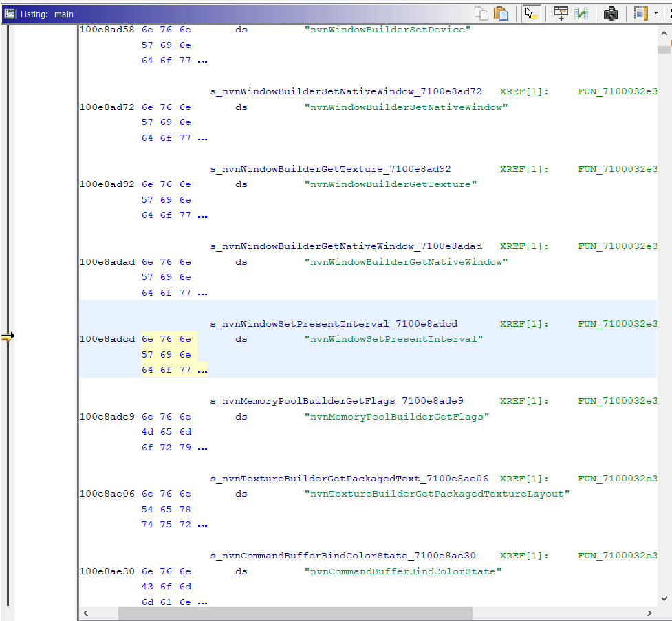Follow FUN_7100032e3 xref for nvnCommandBufferBindColorState
This screenshot has height=621, width=672.
click(617, 556)
